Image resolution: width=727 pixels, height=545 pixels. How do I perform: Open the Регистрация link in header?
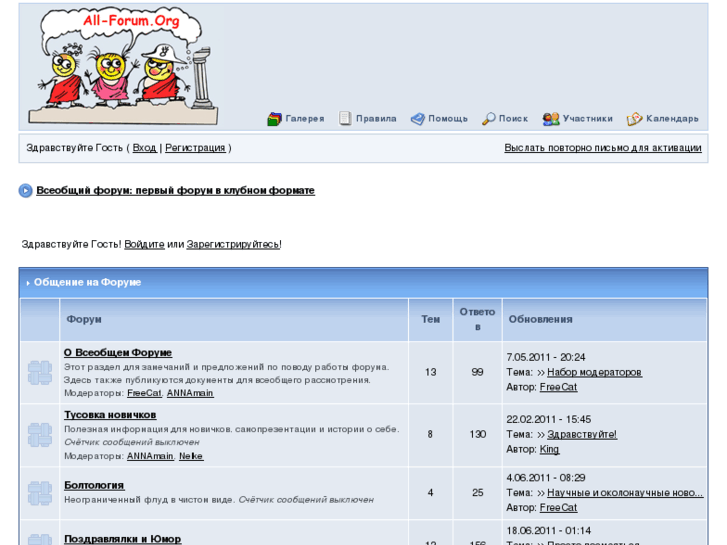pos(195,148)
